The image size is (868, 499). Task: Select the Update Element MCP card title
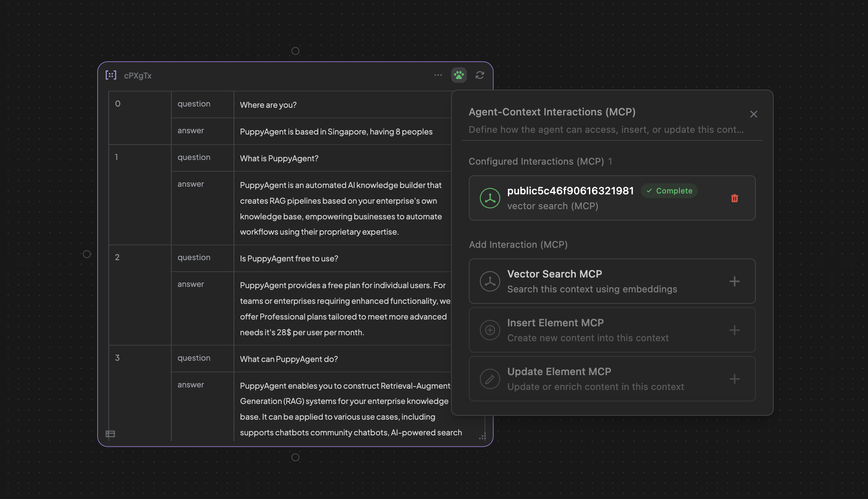pyautogui.click(x=559, y=372)
